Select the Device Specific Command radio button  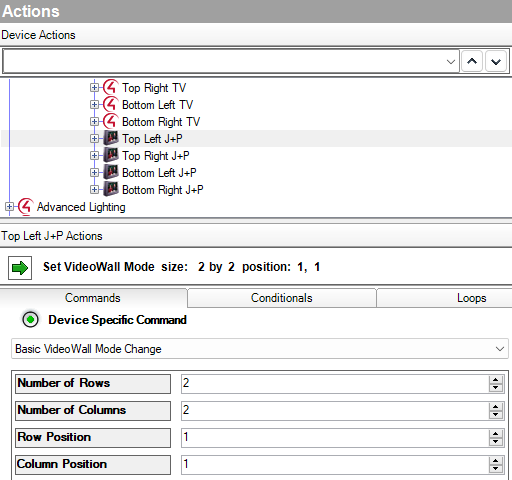point(30,320)
